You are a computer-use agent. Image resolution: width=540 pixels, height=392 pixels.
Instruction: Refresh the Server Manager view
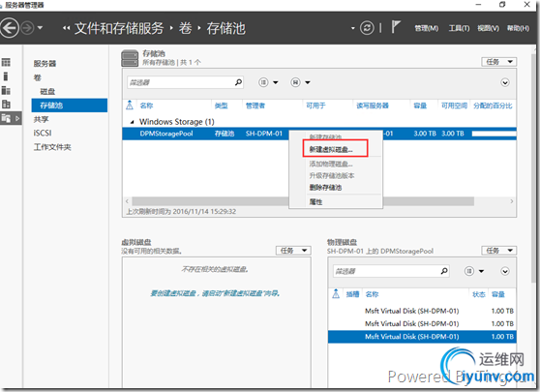(x=367, y=28)
